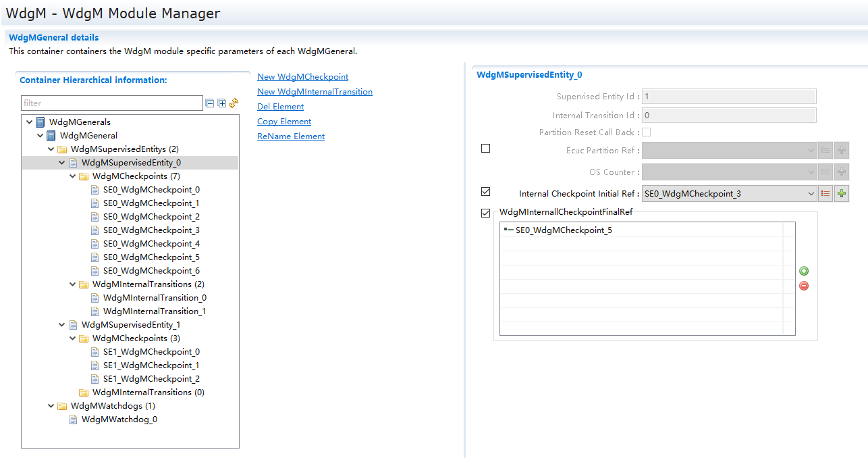Click the document icon of WdgMSupervisedEntity_0
This screenshot has width=868, height=458.
point(73,163)
